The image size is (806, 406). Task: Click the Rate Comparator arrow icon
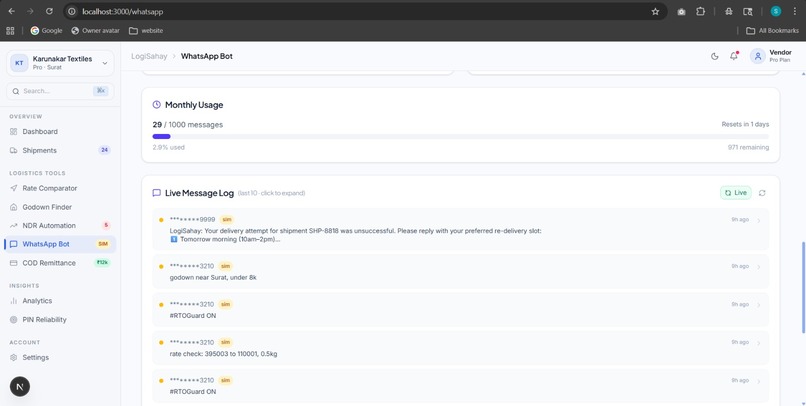click(x=13, y=188)
